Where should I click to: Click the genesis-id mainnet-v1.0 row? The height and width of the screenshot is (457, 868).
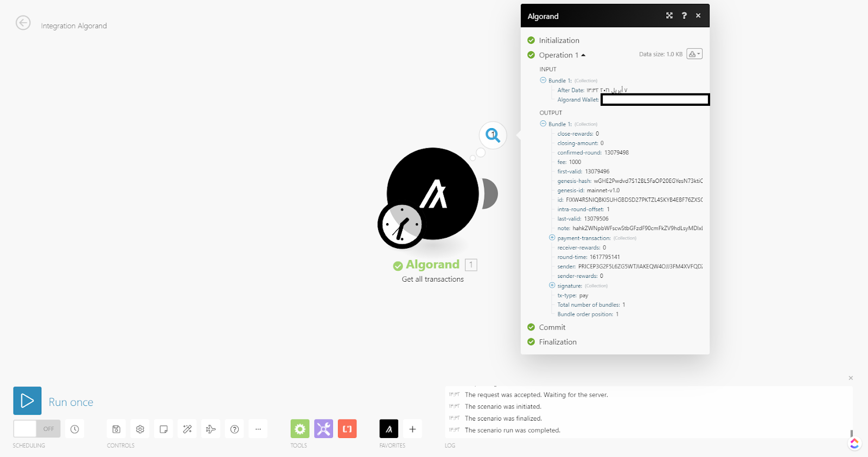(x=589, y=191)
